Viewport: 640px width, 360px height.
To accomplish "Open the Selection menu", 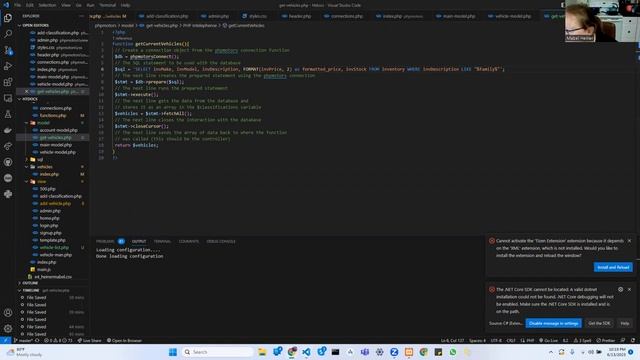I will (x=47, y=5).
